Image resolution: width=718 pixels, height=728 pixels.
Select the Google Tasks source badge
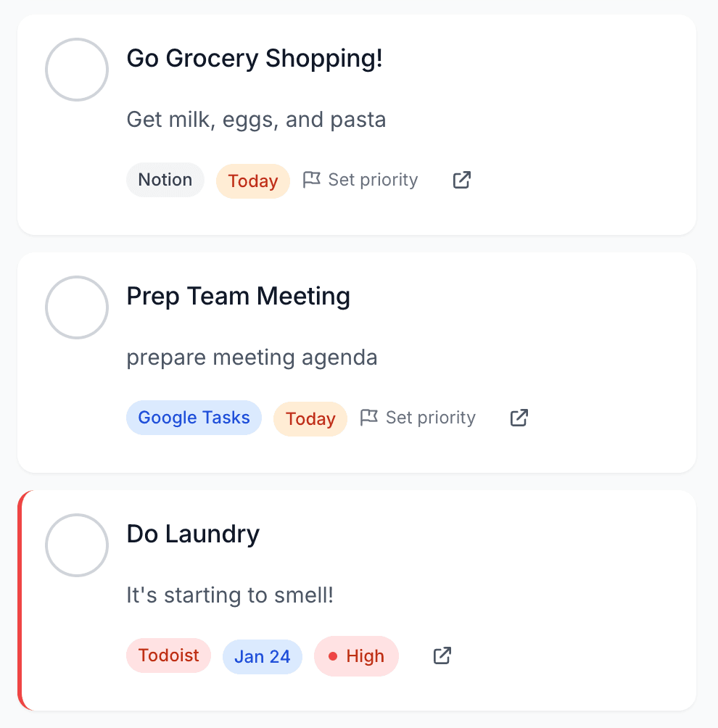pyautogui.click(x=194, y=418)
